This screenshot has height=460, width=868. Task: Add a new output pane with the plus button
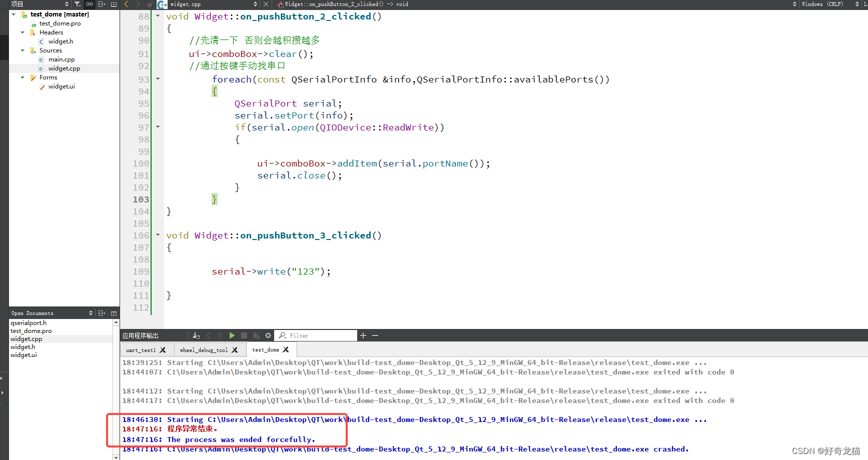363,335
